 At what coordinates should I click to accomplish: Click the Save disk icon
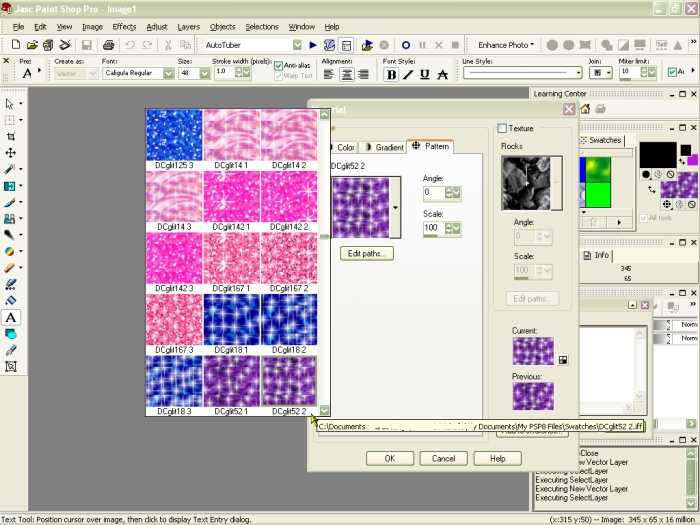pos(87,45)
